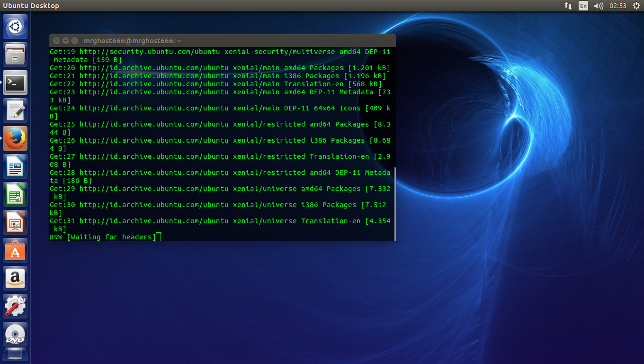The image size is (644, 364).
Task: Minimize the terminal window
Action: 66,41
